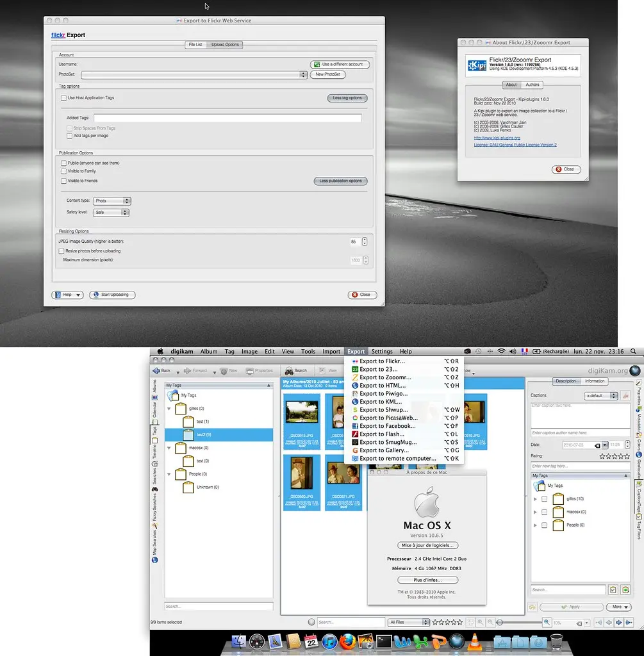Open the kipi-plugins.org website link

click(x=497, y=138)
